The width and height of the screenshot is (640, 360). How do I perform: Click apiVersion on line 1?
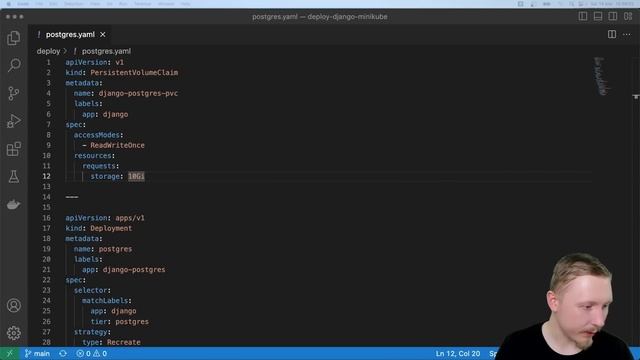click(x=86, y=62)
